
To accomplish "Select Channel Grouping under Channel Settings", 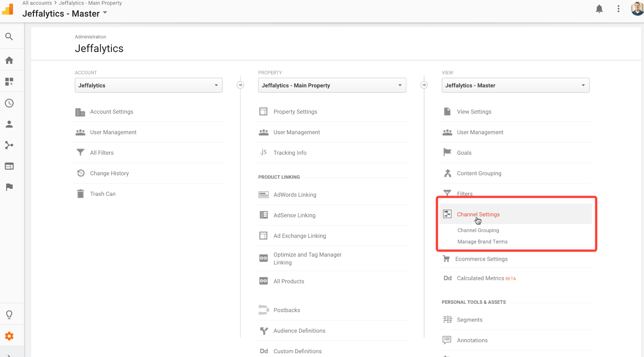I will click(478, 230).
